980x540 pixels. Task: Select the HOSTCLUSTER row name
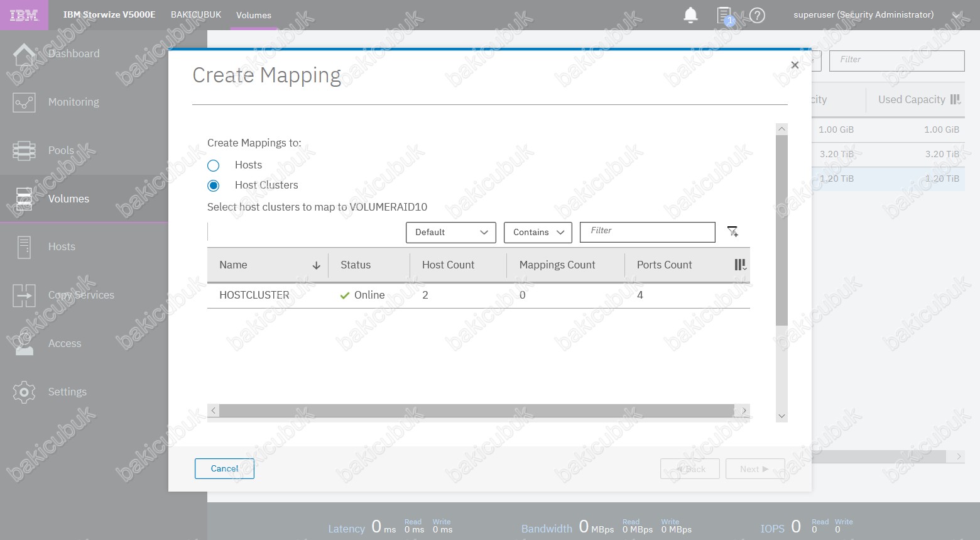click(254, 295)
